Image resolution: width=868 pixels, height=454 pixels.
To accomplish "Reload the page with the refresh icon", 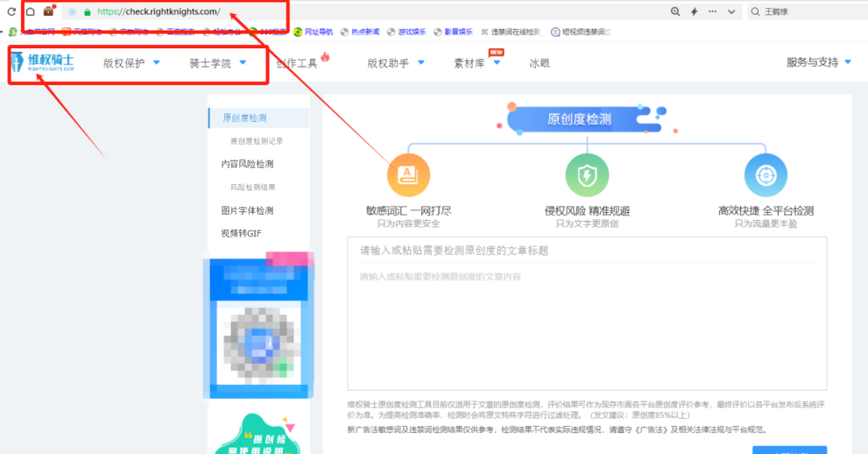I will pos(11,11).
